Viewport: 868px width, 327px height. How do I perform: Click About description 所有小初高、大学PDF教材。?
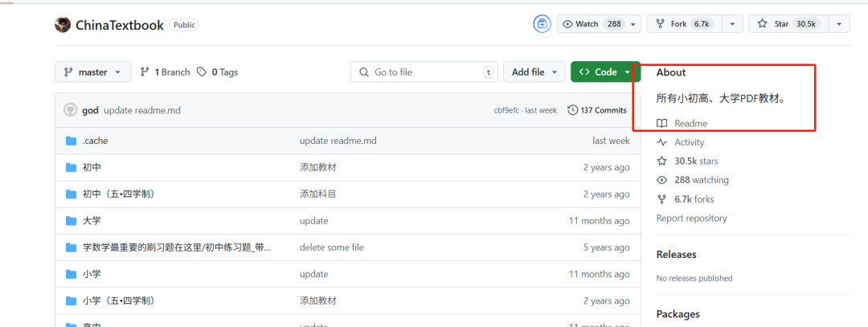click(722, 99)
